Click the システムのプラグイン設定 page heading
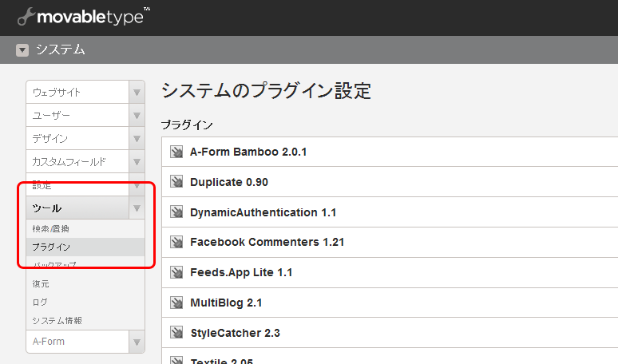Image resolution: width=618 pixels, height=364 pixels. (x=266, y=91)
